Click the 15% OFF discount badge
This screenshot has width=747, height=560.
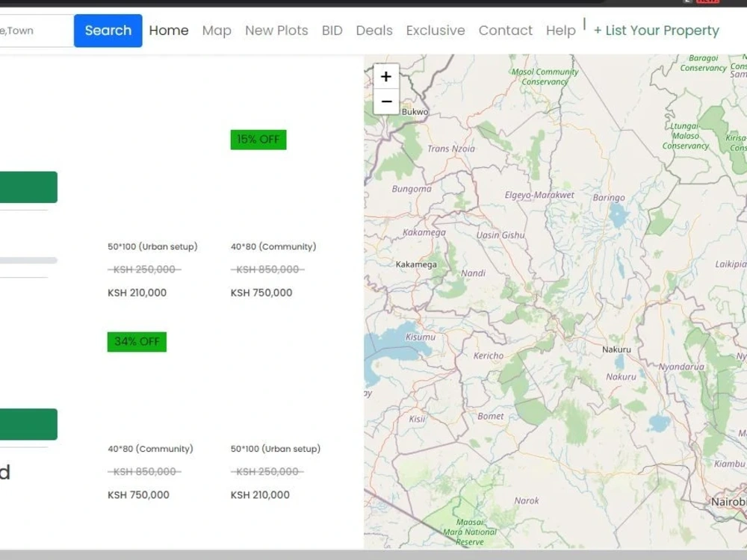258,139
